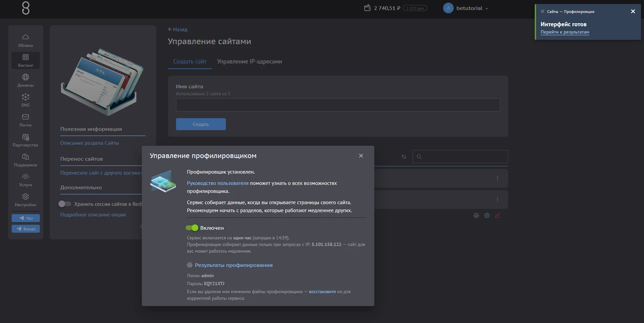Screen dimensions: 644x323
Task: Open three-dot menu of second site row
Action: [x=497, y=200]
